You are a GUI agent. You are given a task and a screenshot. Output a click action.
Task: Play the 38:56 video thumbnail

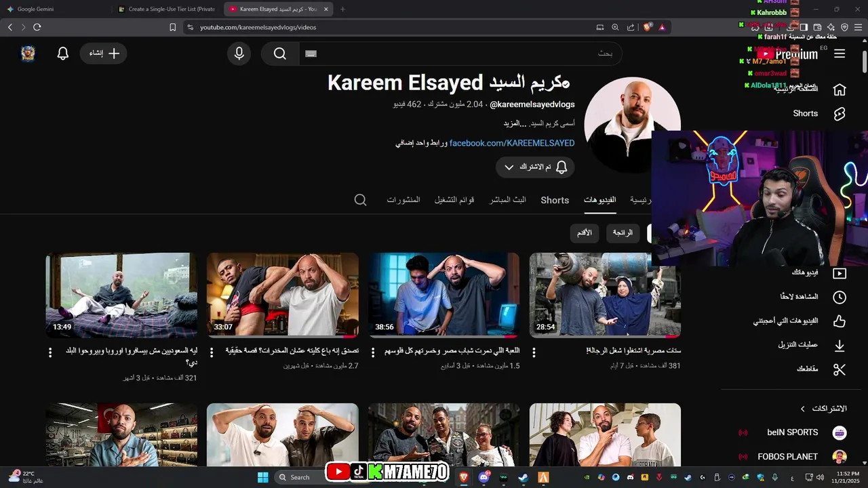444,296
